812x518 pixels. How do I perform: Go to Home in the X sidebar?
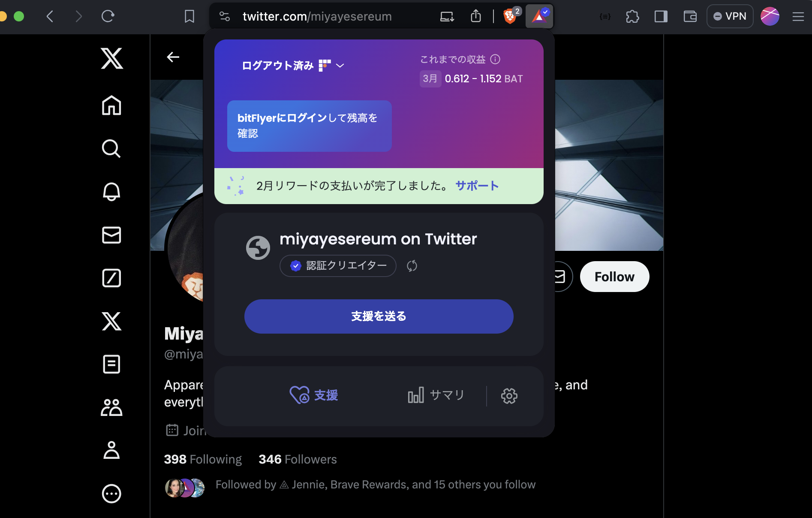click(x=111, y=105)
